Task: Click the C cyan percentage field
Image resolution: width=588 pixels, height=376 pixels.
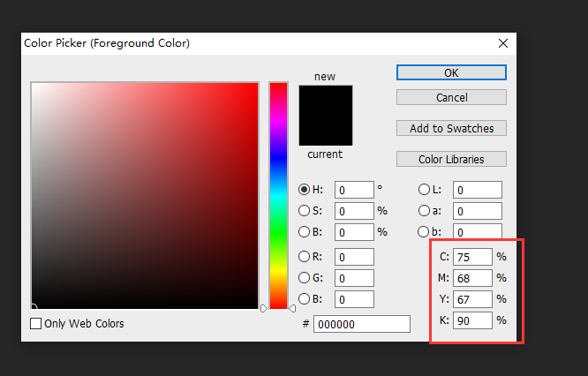Action: (x=472, y=257)
